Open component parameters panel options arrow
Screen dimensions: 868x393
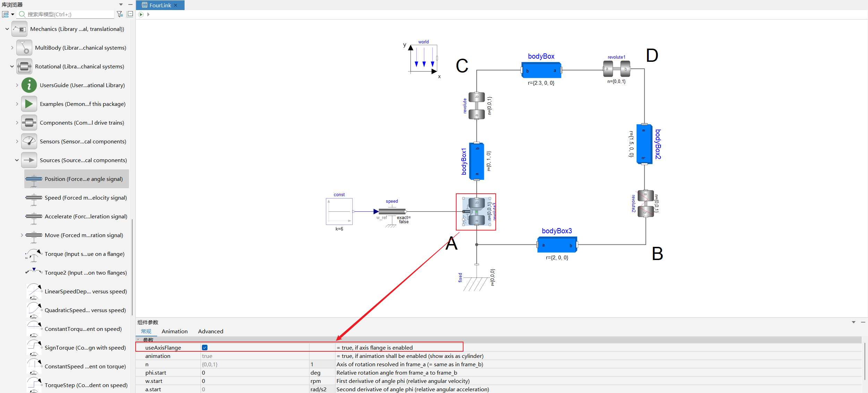(853, 322)
